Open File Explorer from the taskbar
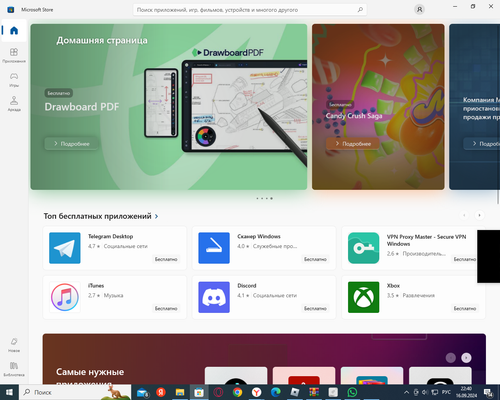Viewport: 500px width, 400px height. tap(180, 392)
